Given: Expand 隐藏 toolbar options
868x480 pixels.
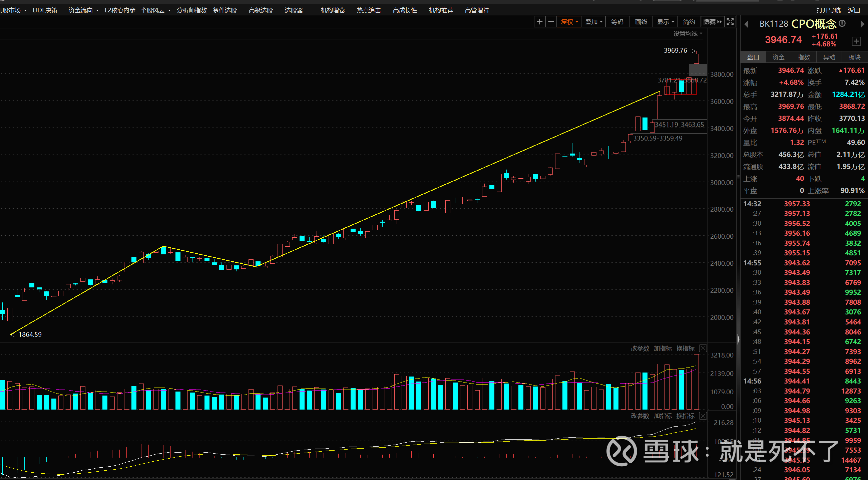Looking at the screenshot, I should (x=712, y=22).
